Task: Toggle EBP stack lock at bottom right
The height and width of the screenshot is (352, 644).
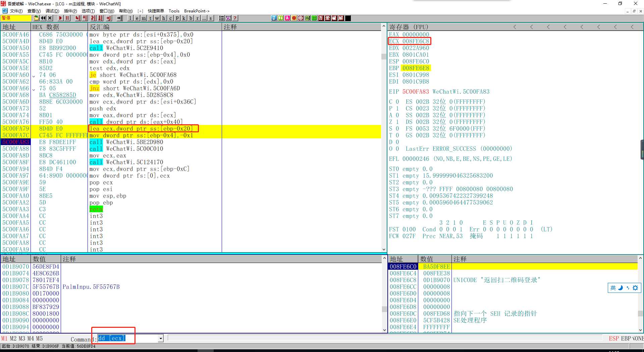Action: pyautogui.click(x=626, y=339)
